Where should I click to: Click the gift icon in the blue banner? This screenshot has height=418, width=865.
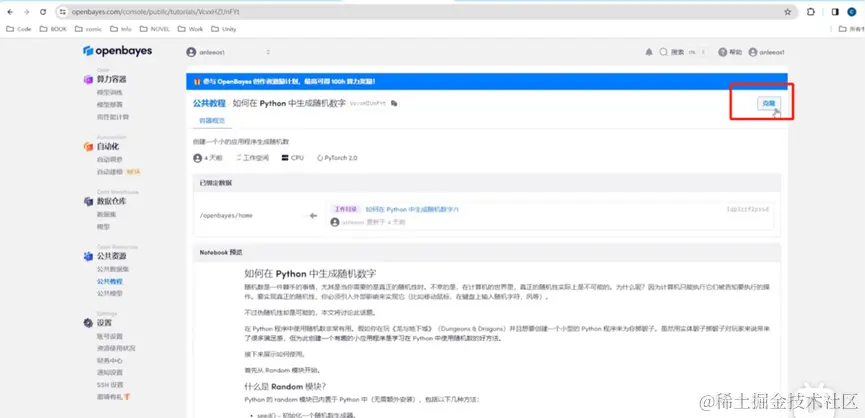click(197, 82)
